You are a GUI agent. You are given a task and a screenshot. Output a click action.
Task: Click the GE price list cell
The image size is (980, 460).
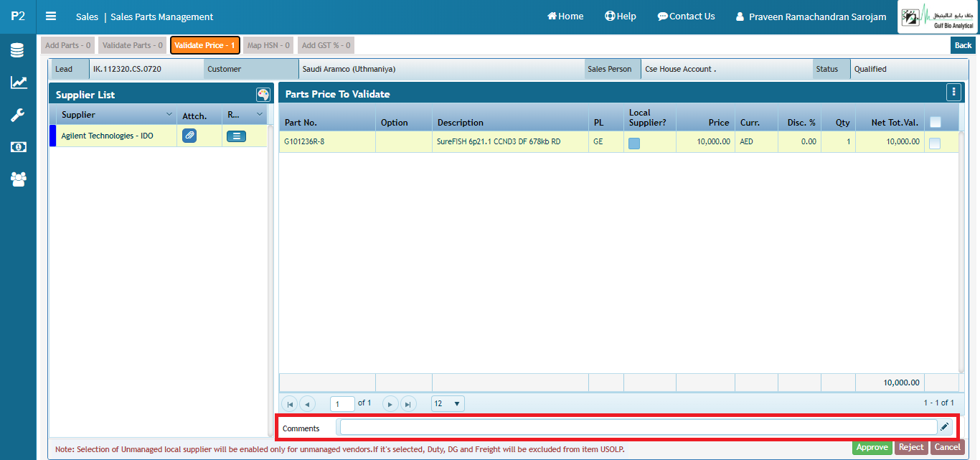click(606, 142)
